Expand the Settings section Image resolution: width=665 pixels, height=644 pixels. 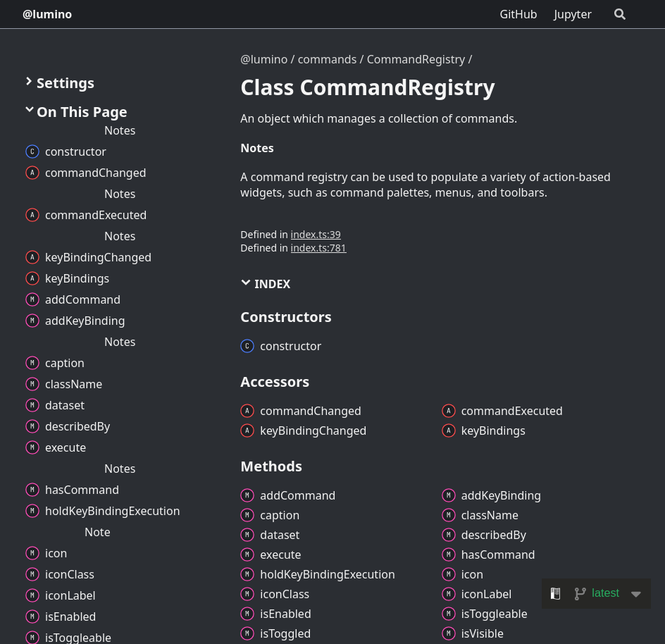tap(60, 83)
